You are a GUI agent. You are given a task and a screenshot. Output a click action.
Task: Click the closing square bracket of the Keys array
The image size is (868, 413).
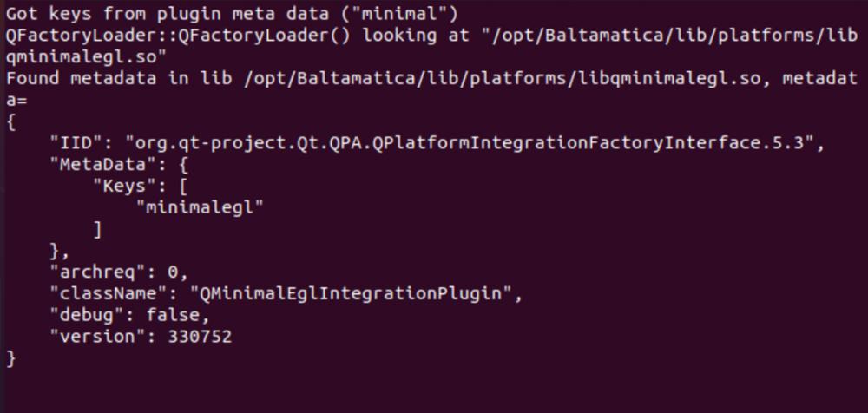click(x=98, y=228)
